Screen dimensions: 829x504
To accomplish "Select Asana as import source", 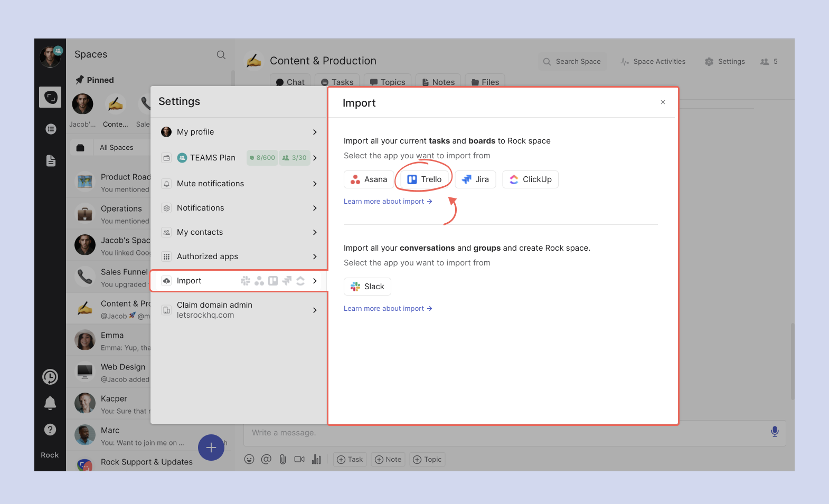I will [x=369, y=179].
